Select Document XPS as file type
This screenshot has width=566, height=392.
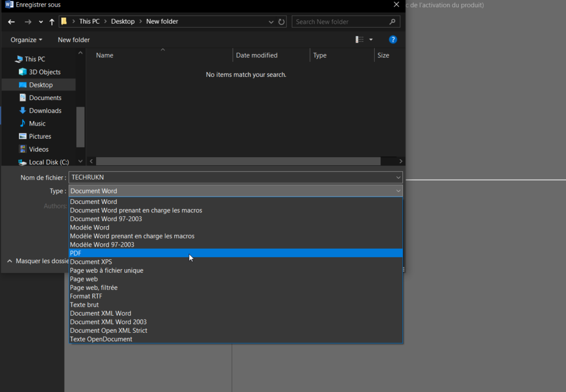(235, 262)
